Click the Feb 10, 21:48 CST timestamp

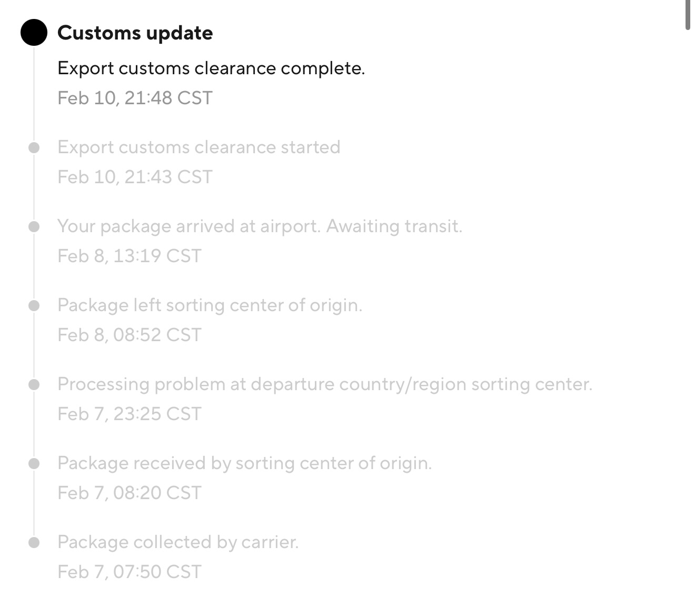135,98
